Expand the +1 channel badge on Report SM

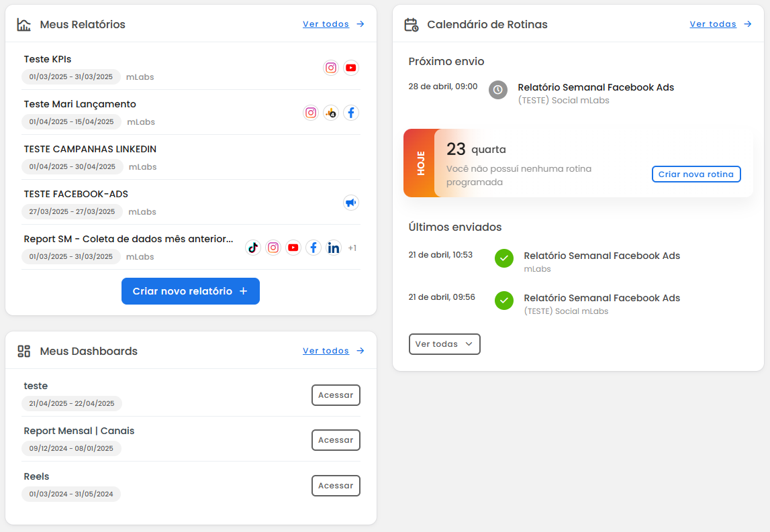click(x=352, y=248)
